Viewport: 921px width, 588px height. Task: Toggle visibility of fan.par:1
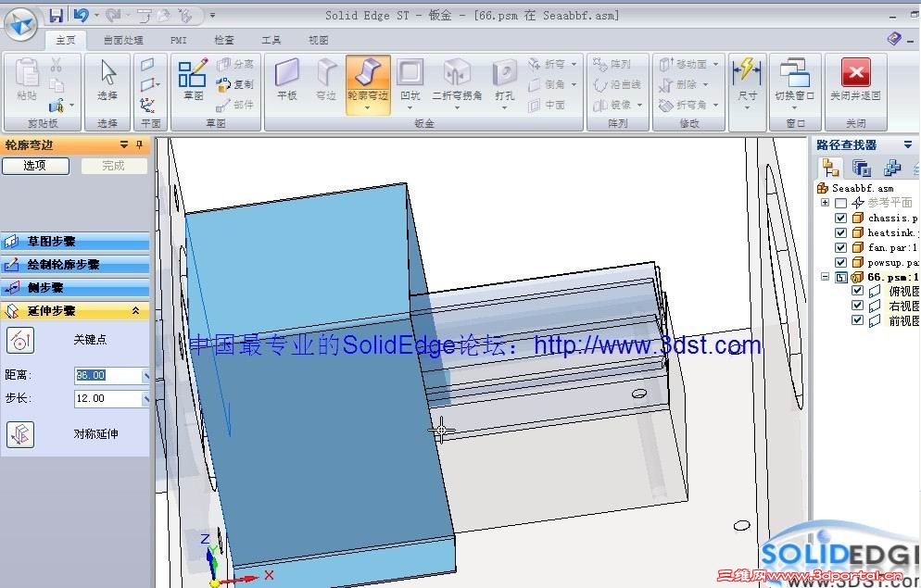(840, 247)
